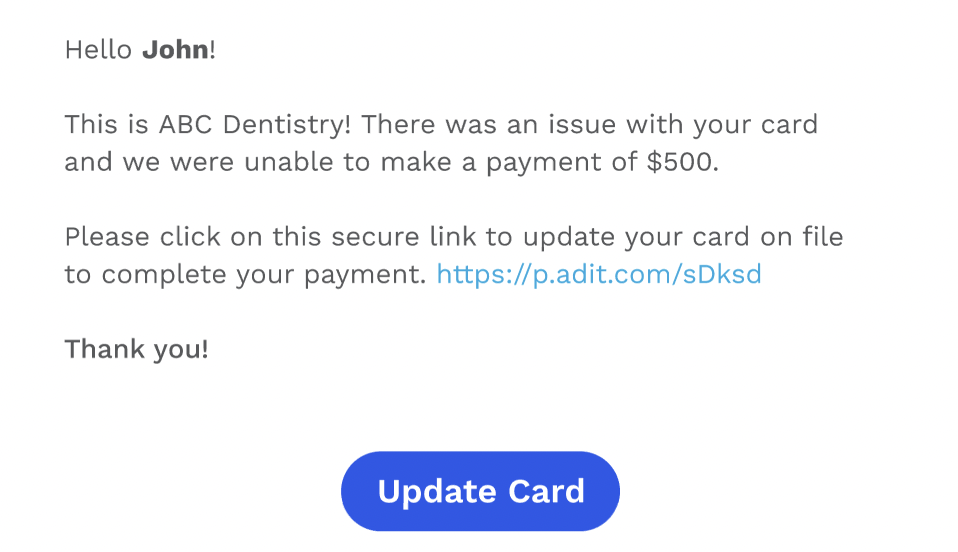
Task: Select the bold name John
Action: tap(175, 50)
